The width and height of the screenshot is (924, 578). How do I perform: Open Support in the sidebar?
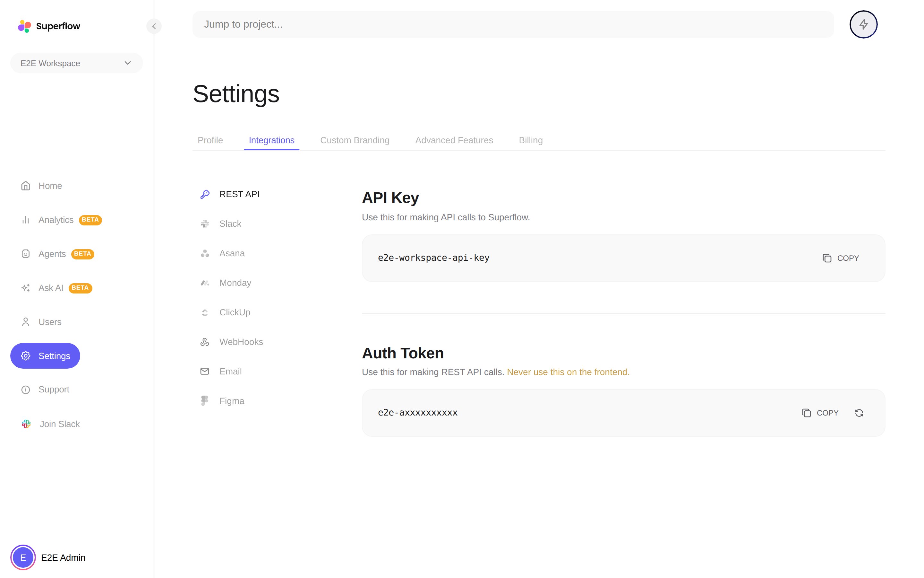pos(45,390)
